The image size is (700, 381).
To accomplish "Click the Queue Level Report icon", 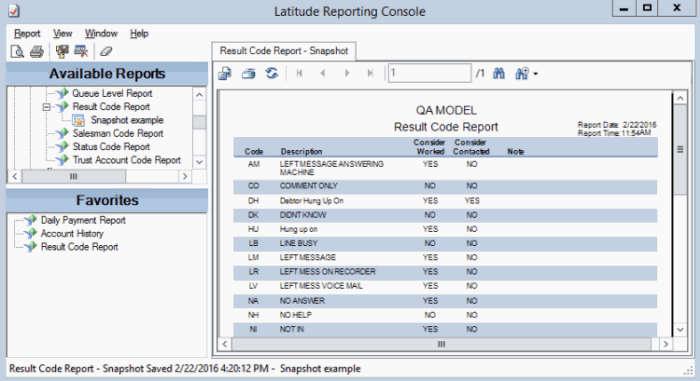I will pyautogui.click(x=63, y=93).
